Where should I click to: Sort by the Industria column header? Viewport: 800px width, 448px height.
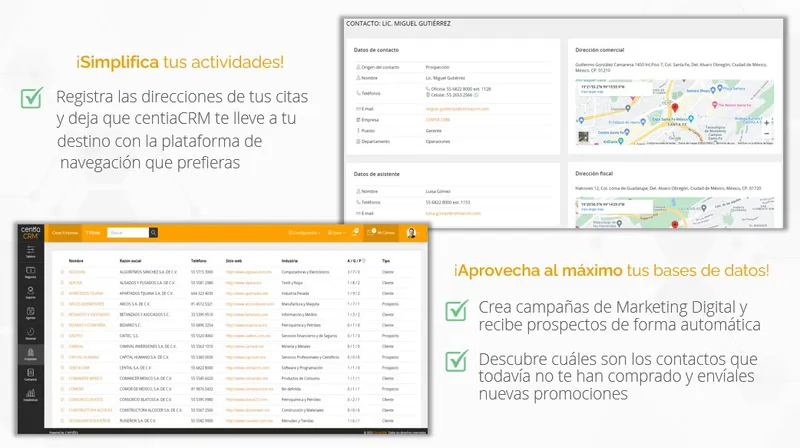point(289,261)
